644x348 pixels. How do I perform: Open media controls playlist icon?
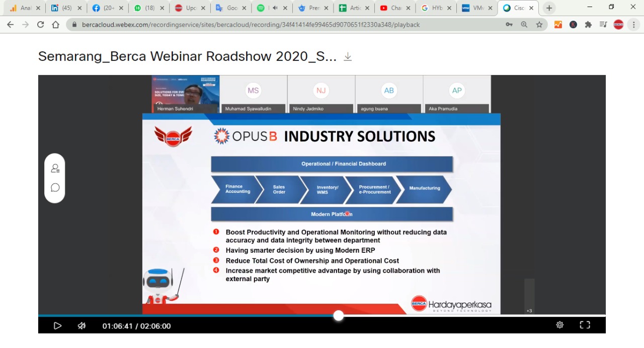pyautogui.click(x=603, y=24)
